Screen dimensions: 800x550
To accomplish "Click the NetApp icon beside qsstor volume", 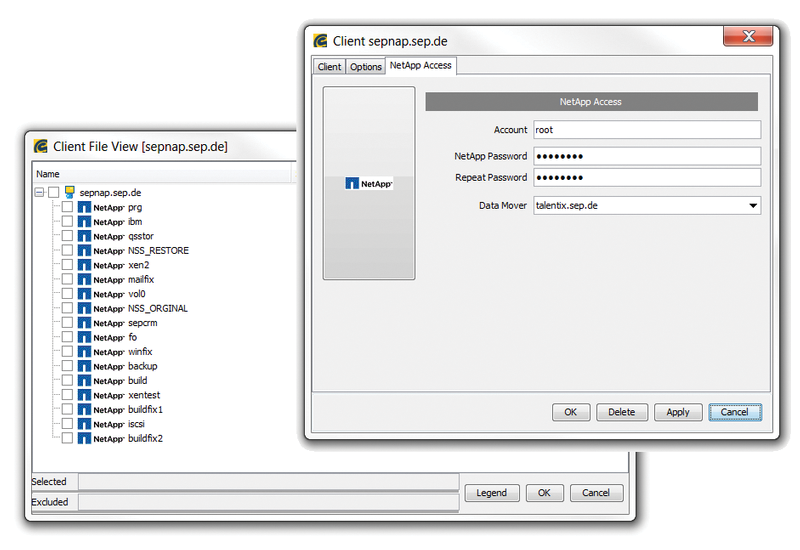I will [x=84, y=236].
